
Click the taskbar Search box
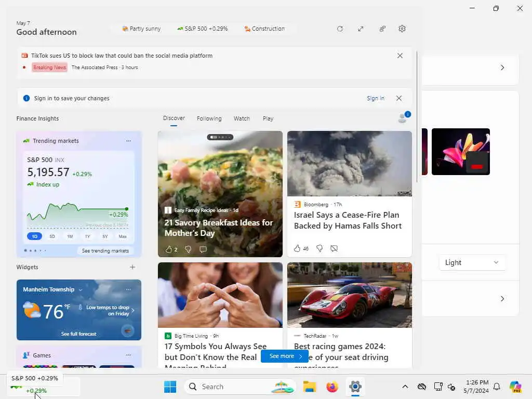point(240,387)
